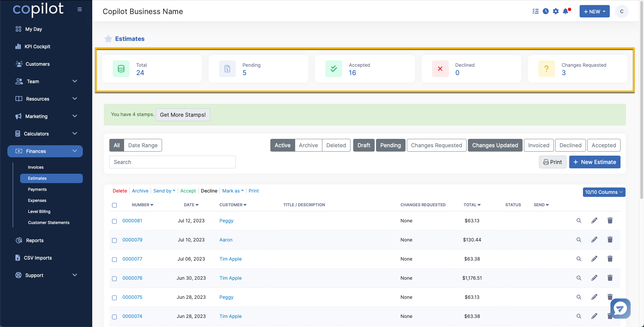Expand the Support sidebar section
The image size is (644, 327).
click(x=75, y=275)
